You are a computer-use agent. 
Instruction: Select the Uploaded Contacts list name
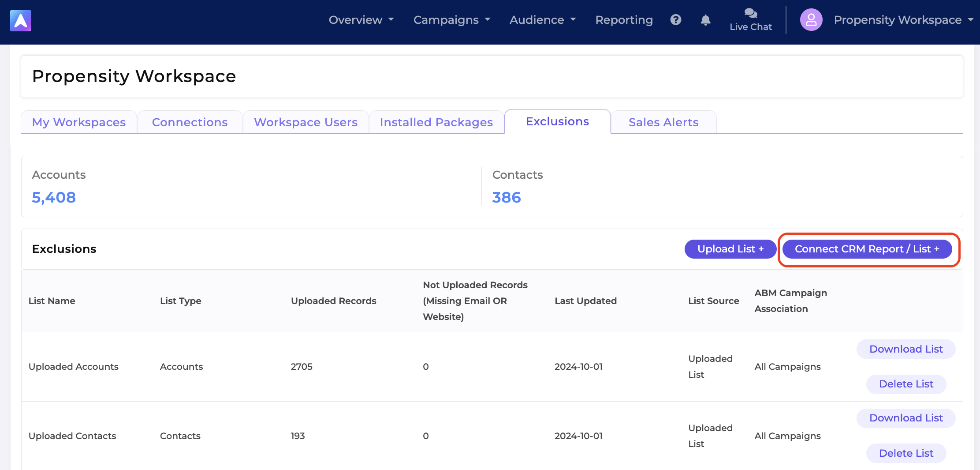click(x=72, y=436)
